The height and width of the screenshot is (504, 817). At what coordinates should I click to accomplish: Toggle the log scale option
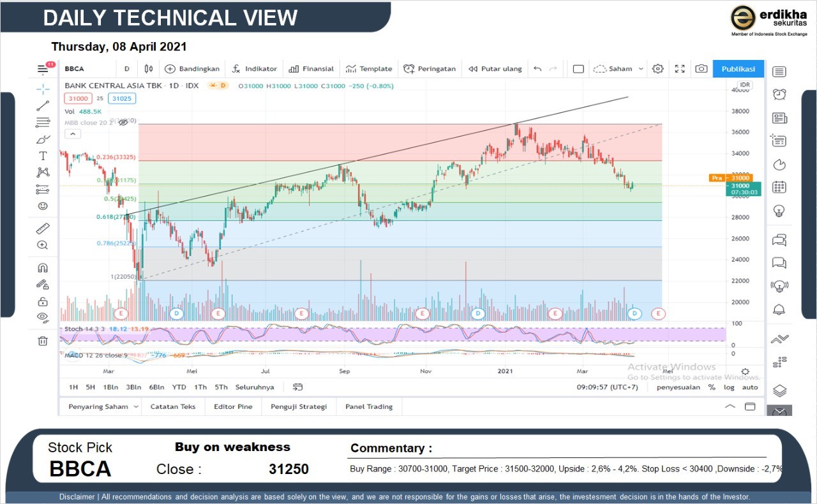click(x=729, y=387)
